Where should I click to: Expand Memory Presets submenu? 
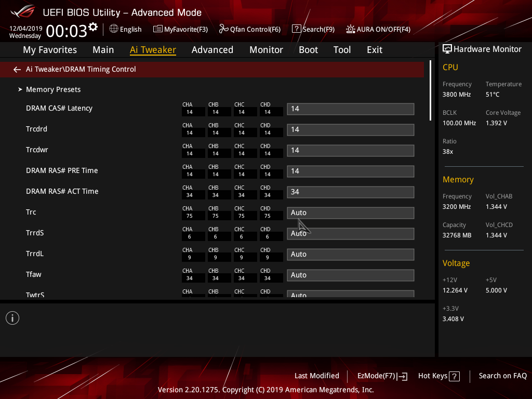54,89
